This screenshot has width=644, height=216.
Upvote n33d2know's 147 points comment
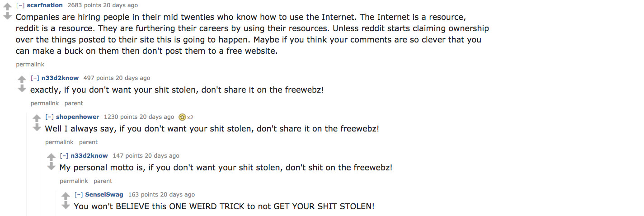click(x=51, y=157)
